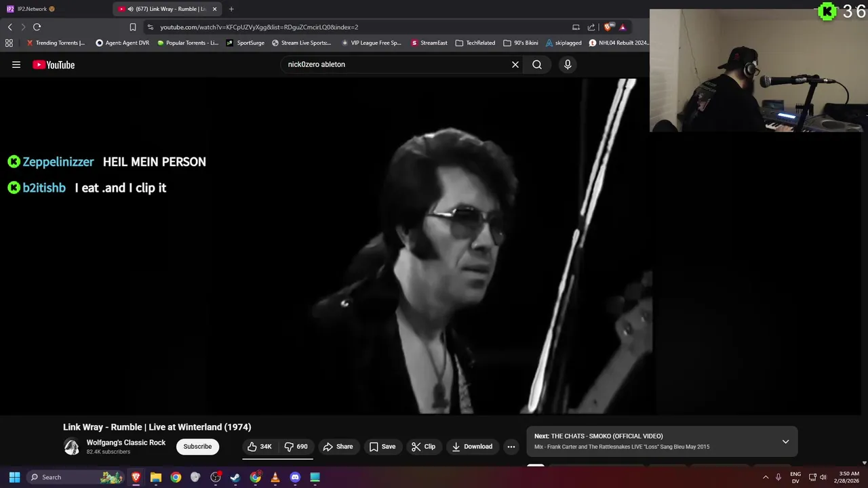Share the video with the Share button
The image size is (868, 488).
coord(338,447)
